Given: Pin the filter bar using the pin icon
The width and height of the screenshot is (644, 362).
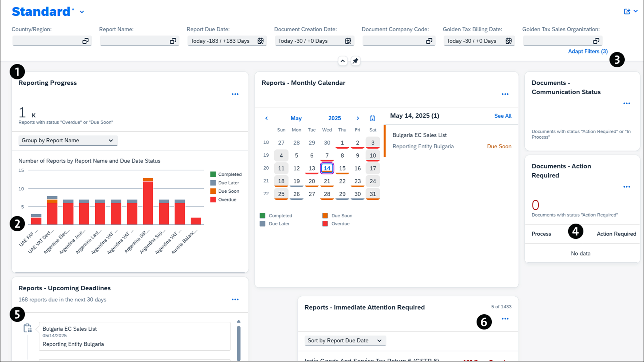Looking at the screenshot, I should tap(355, 61).
